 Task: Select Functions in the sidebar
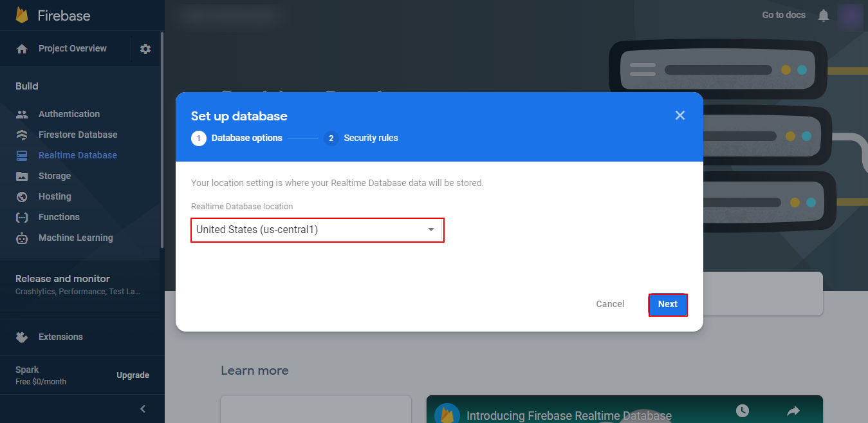59,217
